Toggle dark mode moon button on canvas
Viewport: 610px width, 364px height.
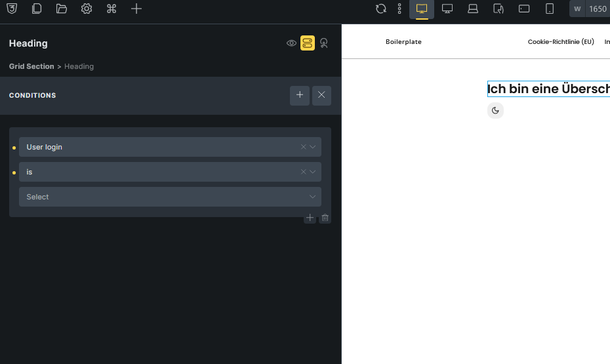(495, 110)
